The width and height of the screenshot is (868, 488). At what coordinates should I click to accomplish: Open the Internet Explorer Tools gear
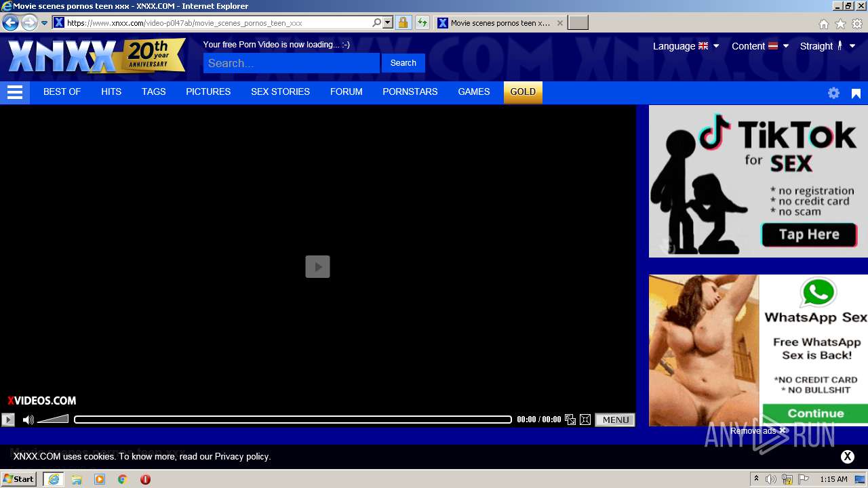point(857,24)
